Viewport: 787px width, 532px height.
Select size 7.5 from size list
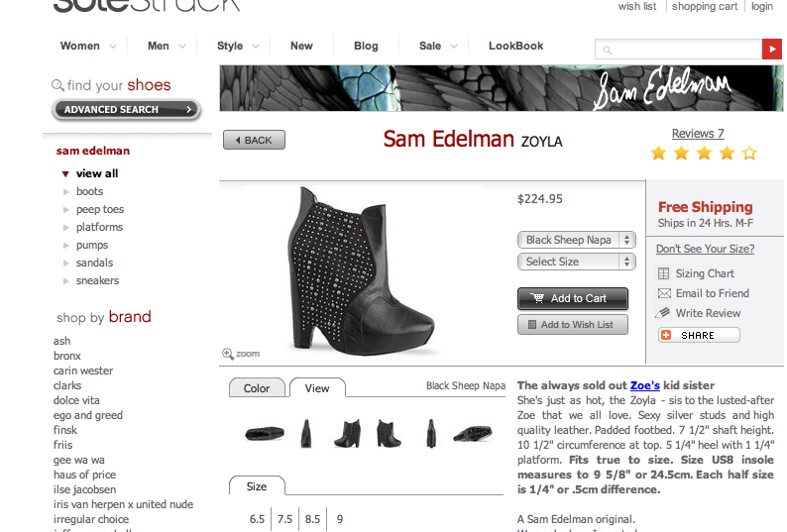pos(284,519)
